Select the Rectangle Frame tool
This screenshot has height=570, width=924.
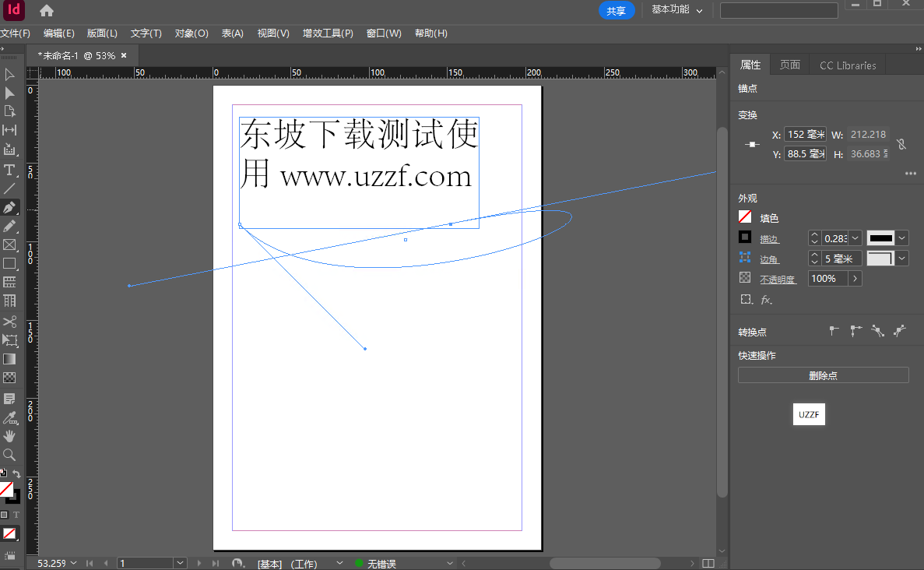click(9, 245)
